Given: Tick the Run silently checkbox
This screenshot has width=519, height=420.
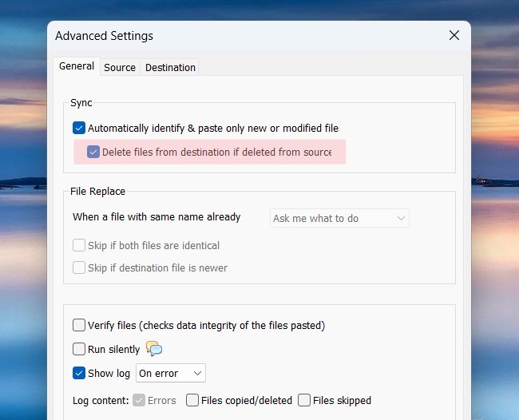Looking at the screenshot, I should click(79, 349).
